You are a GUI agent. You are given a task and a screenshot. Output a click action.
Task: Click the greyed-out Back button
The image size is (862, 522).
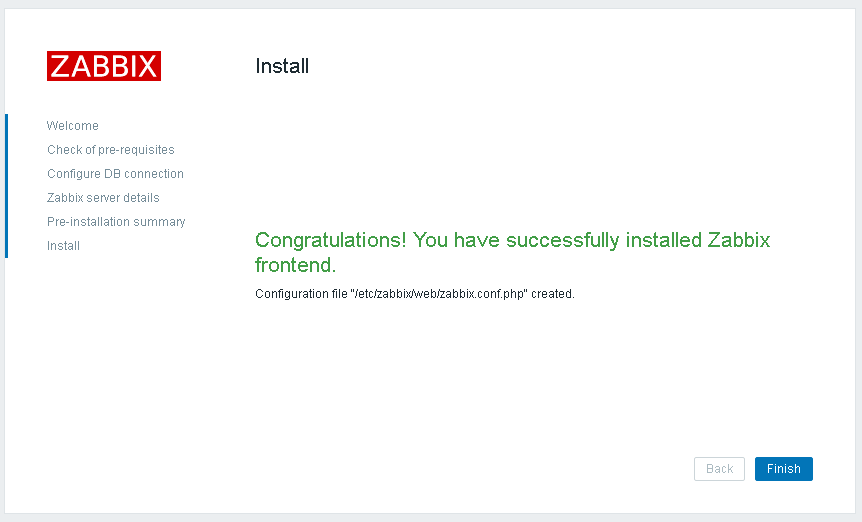click(x=719, y=469)
